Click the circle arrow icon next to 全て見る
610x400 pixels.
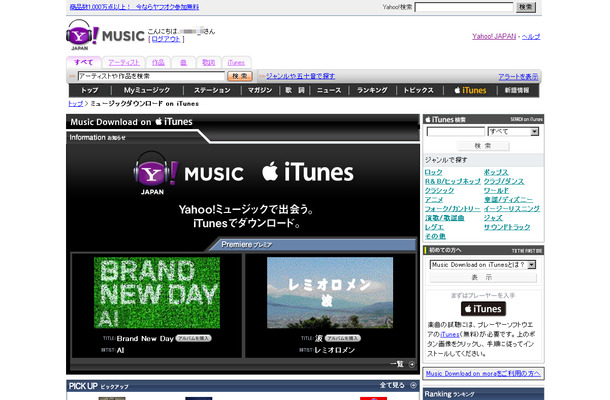tap(413, 386)
